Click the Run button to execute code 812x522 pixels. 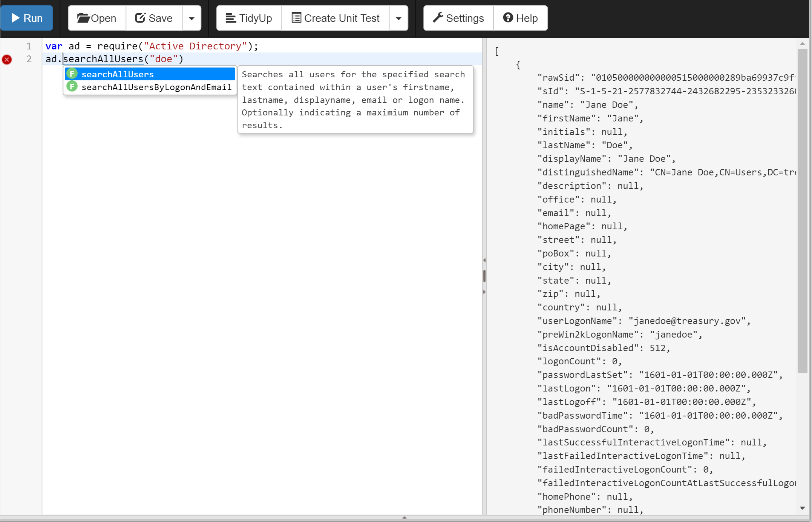(28, 18)
